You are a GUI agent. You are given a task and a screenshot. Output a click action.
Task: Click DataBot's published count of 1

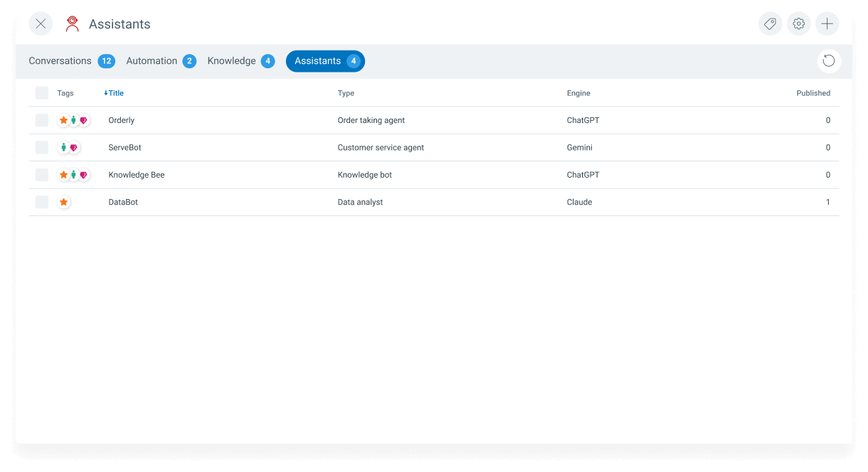[x=828, y=202]
